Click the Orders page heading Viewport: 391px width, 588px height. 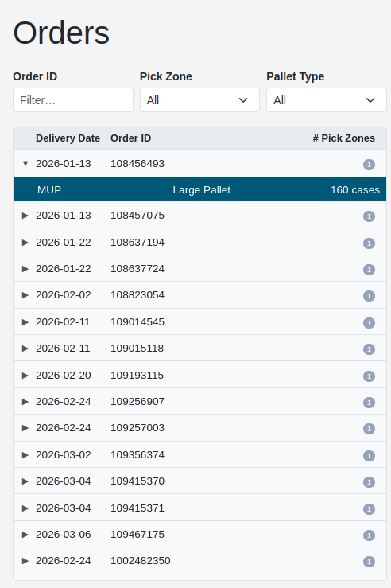click(61, 33)
